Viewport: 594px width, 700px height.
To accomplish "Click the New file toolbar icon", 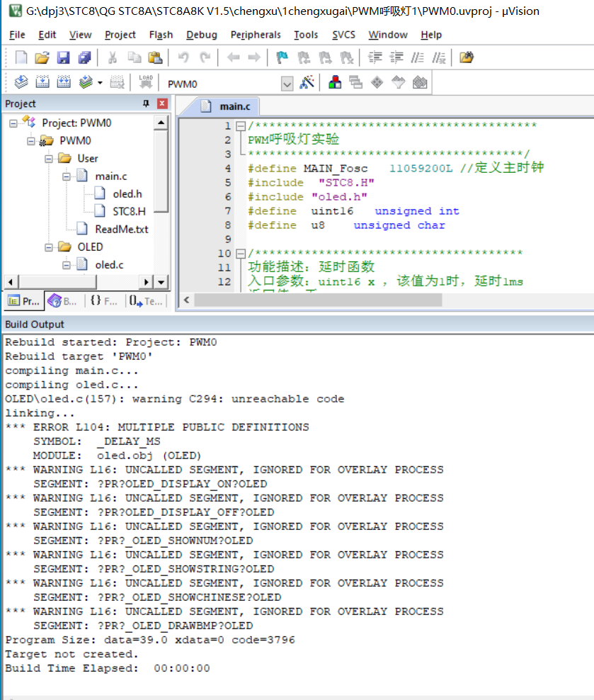I will click(x=21, y=57).
